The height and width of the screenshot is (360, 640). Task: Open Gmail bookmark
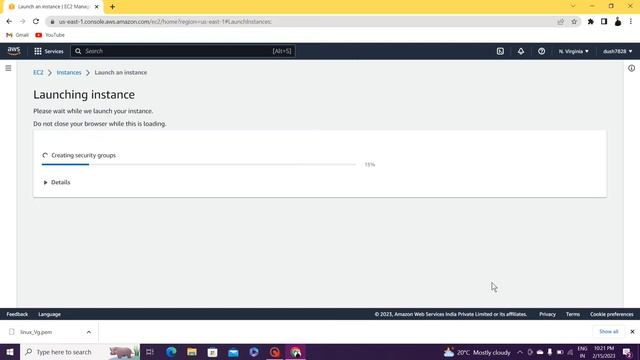click(18, 35)
